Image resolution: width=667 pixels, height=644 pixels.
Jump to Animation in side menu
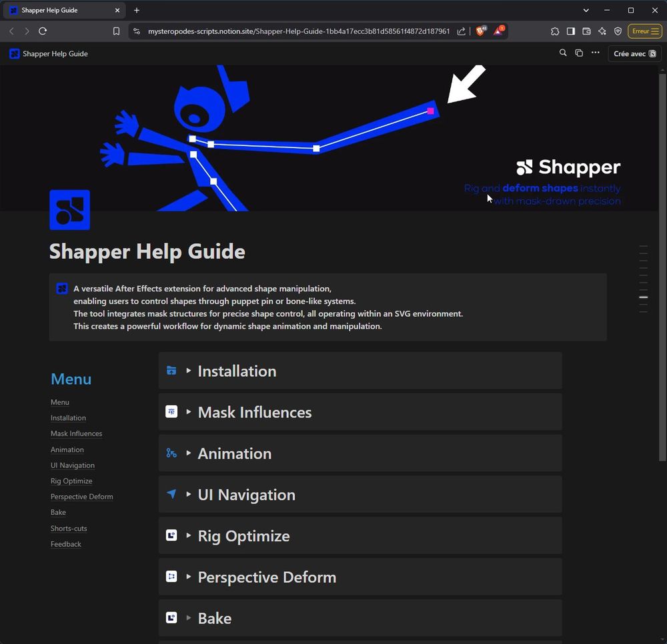click(67, 450)
